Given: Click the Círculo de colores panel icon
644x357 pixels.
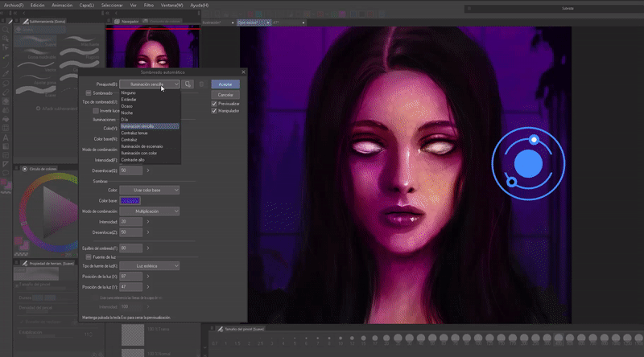Looking at the screenshot, I should point(25,168).
